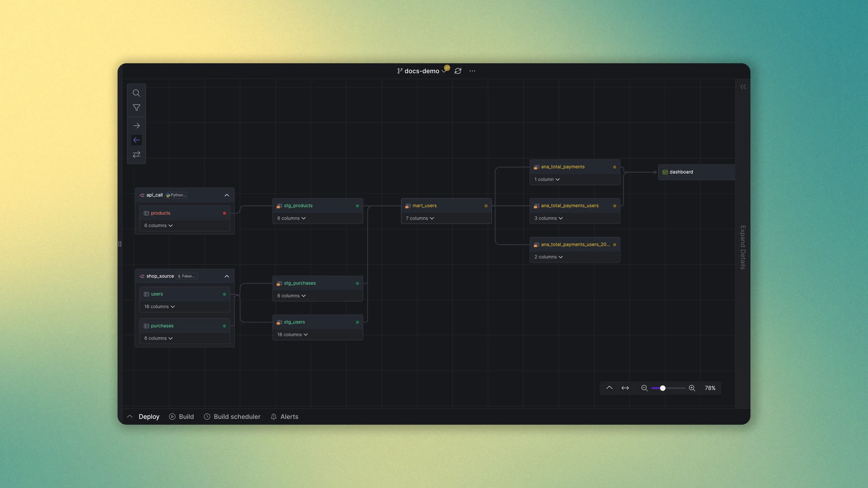868x488 pixels.
Task: Click the zoom in magnifier icon
Action: point(692,388)
